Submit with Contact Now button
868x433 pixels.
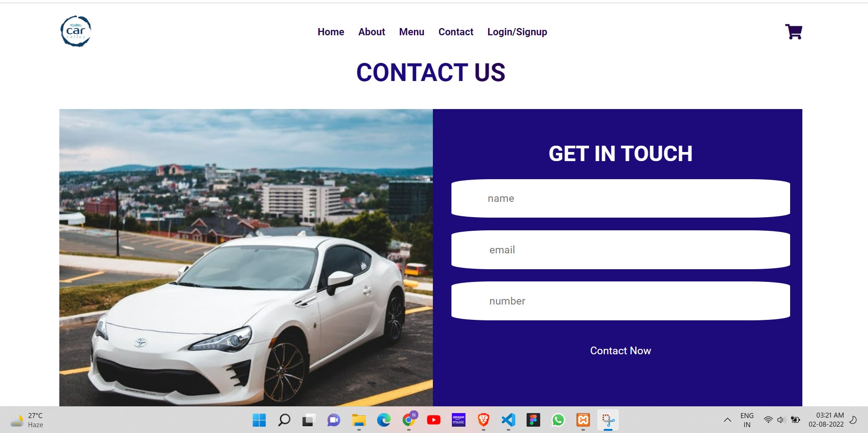(620, 351)
